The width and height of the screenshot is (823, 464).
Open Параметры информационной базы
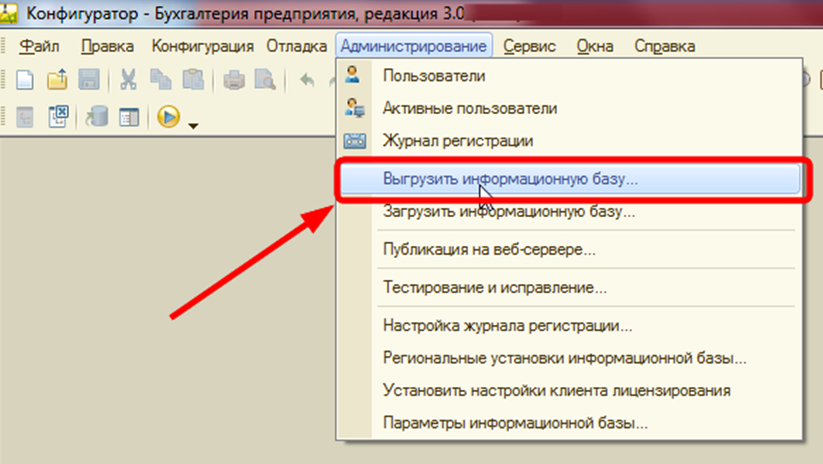pyautogui.click(x=569, y=423)
